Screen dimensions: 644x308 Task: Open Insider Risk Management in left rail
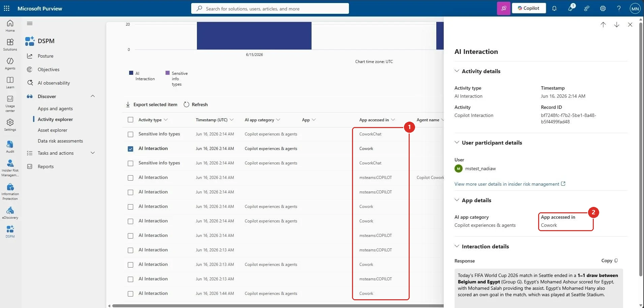(10, 168)
